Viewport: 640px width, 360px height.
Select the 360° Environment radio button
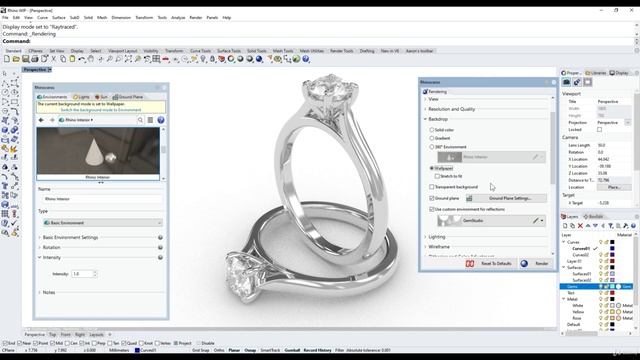(431, 147)
